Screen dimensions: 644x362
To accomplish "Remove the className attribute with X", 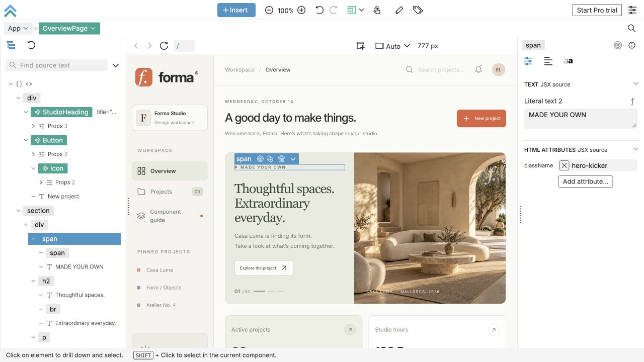I will coord(564,165).
